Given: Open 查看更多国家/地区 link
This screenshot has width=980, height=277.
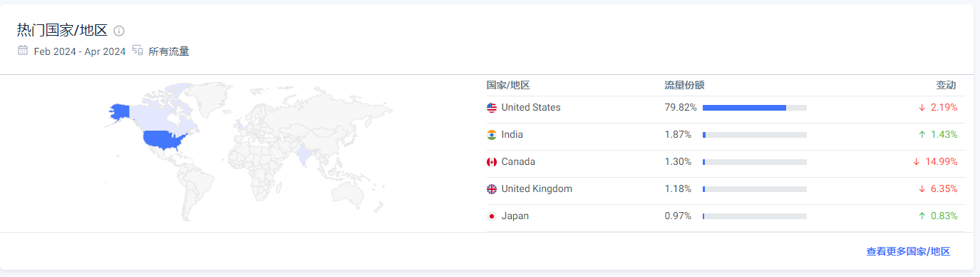Looking at the screenshot, I should pyautogui.click(x=908, y=252).
